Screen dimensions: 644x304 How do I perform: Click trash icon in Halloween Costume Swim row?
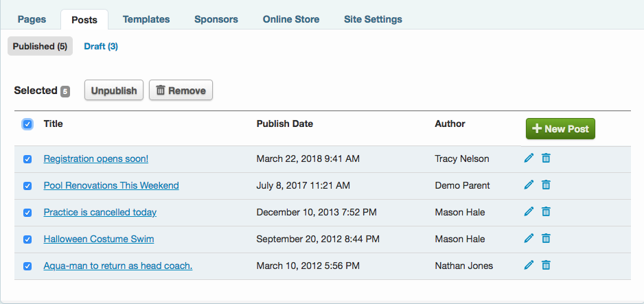pos(546,239)
